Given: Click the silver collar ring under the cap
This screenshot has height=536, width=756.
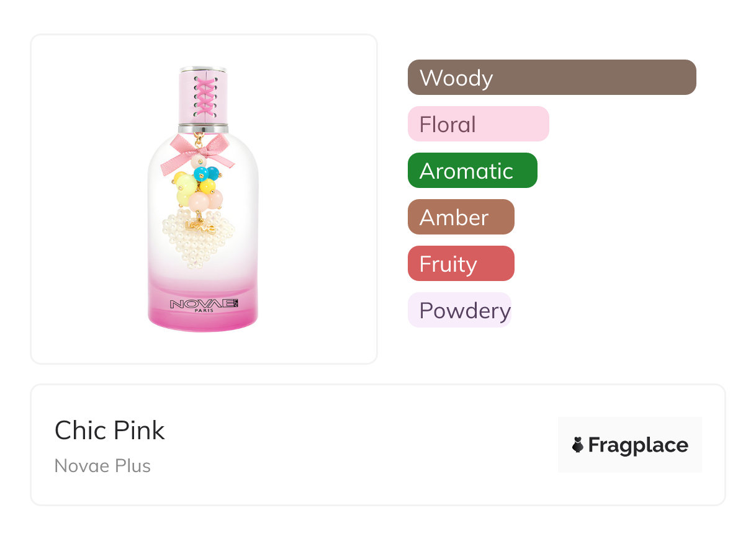Looking at the screenshot, I should click(203, 128).
